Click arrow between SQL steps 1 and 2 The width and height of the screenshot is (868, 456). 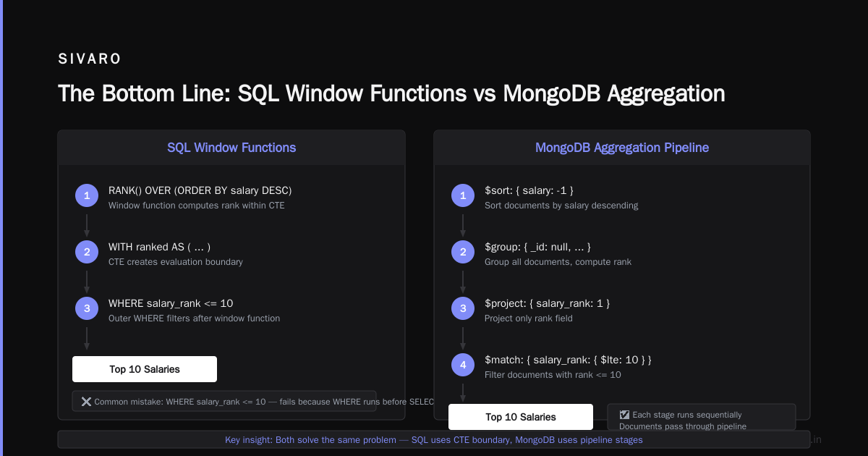(87, 225)
